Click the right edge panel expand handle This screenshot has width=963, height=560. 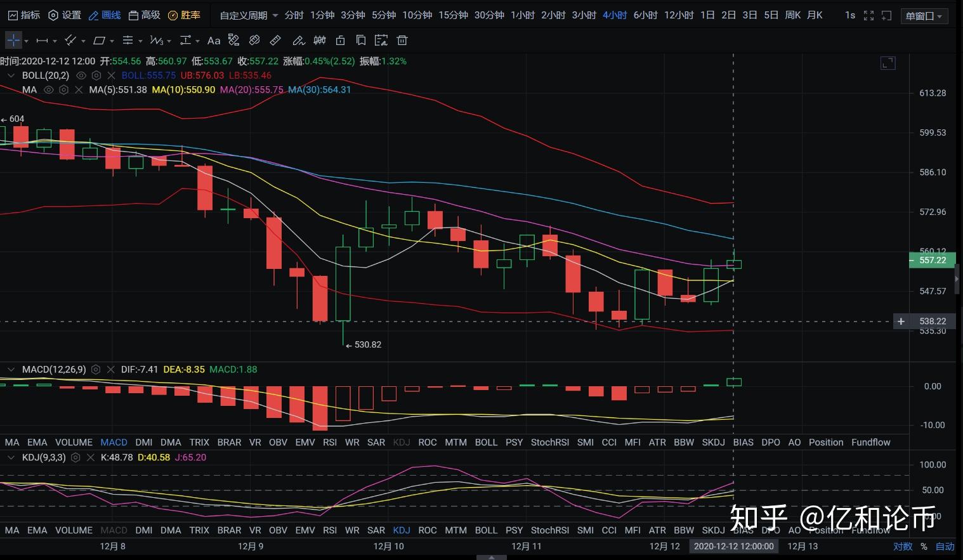point(957,279)
